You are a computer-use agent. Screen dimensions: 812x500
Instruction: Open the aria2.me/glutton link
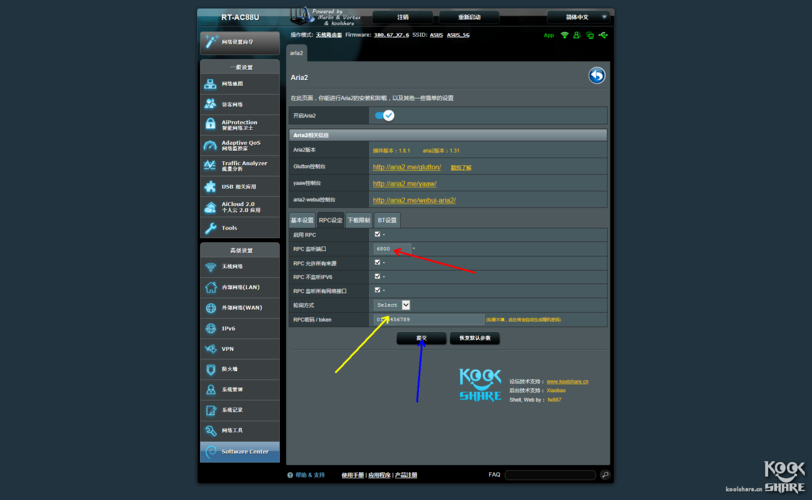tap(407, 167)
